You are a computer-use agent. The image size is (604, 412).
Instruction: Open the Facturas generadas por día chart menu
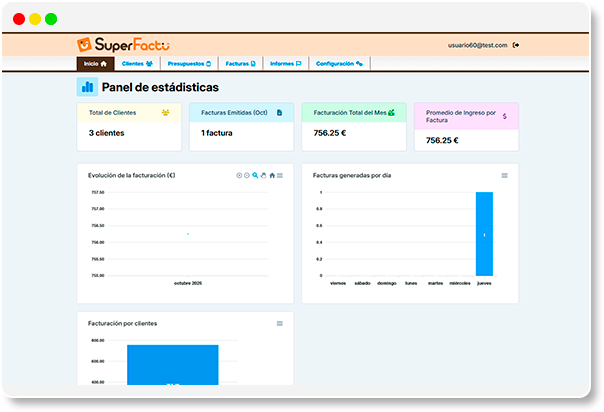tap(504, 175)
